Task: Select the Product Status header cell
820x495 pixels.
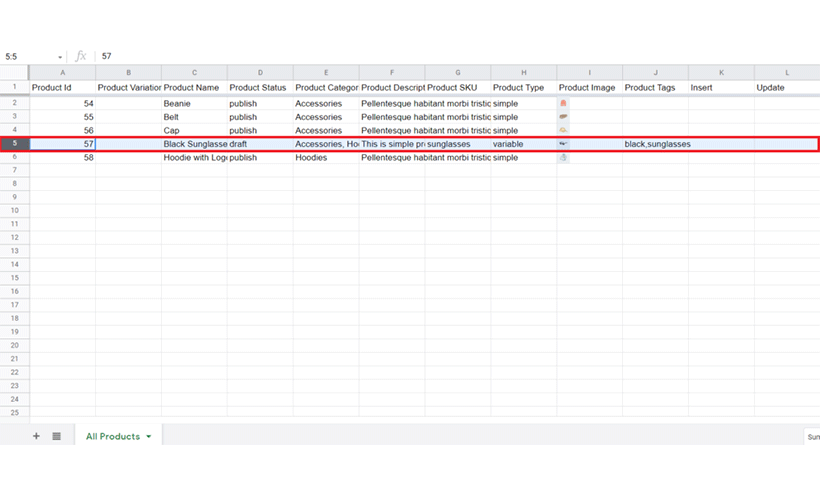Action: (260, 88)
